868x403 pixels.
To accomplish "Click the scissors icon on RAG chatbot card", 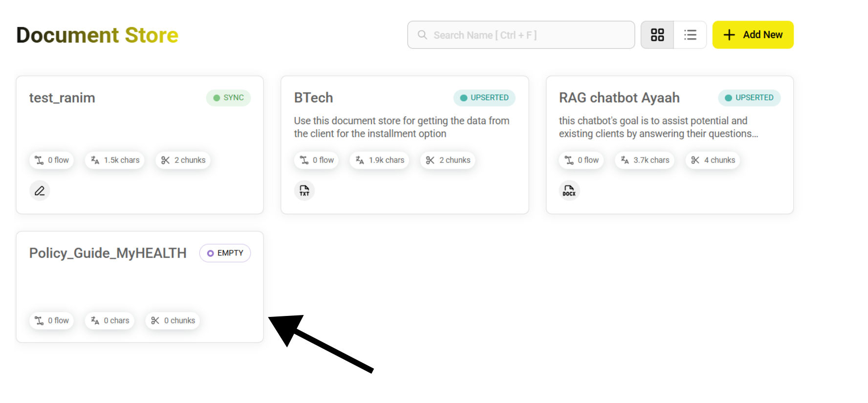I will pos(695,160).
